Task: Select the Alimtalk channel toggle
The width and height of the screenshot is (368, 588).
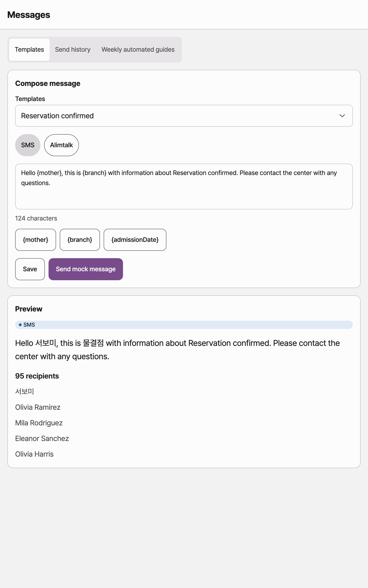Action: 61,145
